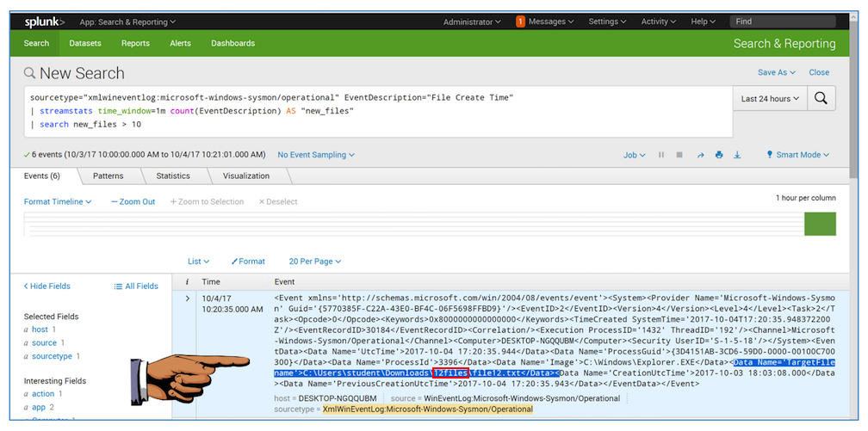The width and height of the screenshot is (868, 431).
Task: Select the app field
Action: 39,407
